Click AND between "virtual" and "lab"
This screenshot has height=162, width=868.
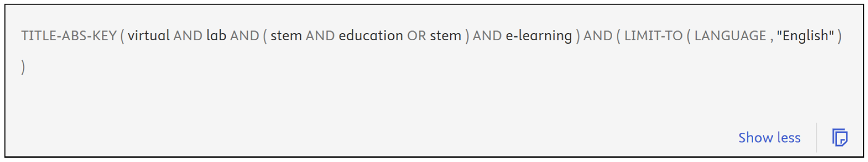188,36
